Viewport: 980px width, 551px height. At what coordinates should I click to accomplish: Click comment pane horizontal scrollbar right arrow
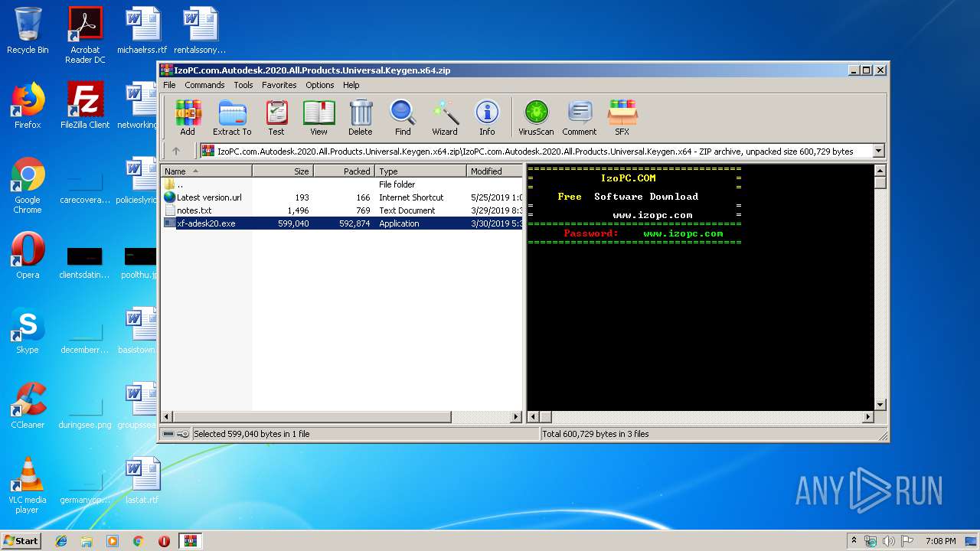pos(868,417)
